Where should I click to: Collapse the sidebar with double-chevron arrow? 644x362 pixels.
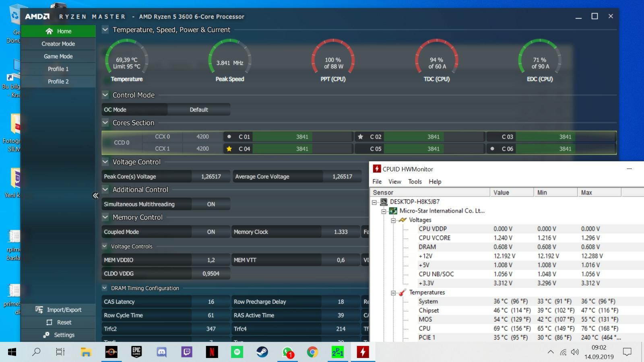(x=95, y=195)
